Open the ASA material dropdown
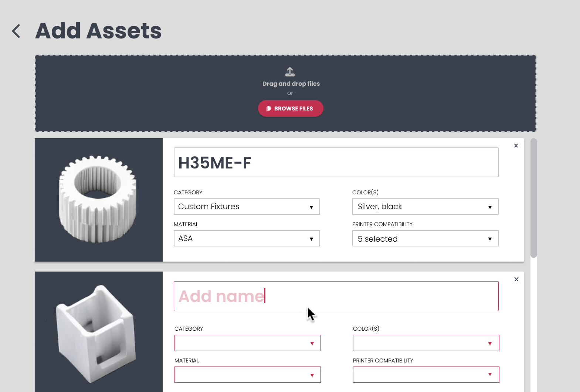580x392 pixels. tap(247, 238)
